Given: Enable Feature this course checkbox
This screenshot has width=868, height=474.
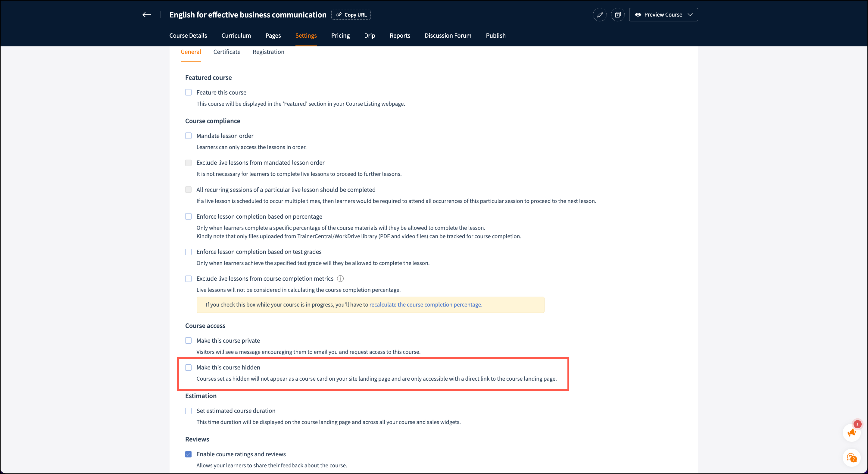Looking at the screenshot, I should click(188, 92).
